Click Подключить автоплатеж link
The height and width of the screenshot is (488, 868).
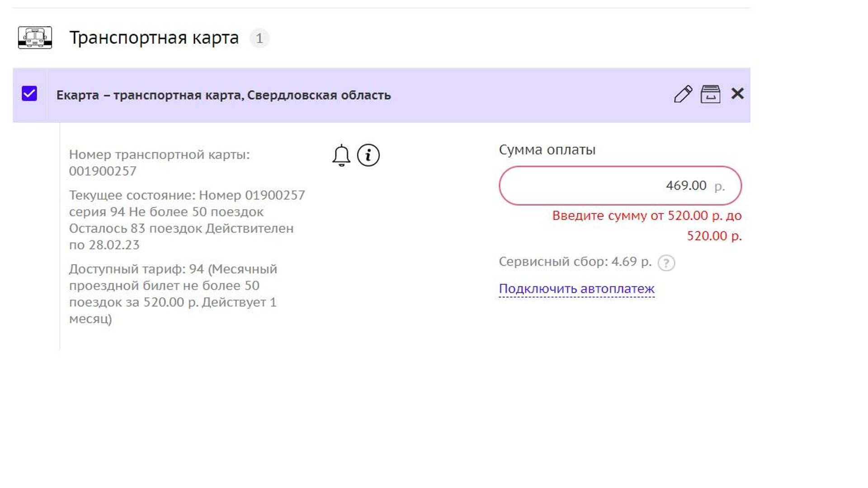[x=577, y=289]
